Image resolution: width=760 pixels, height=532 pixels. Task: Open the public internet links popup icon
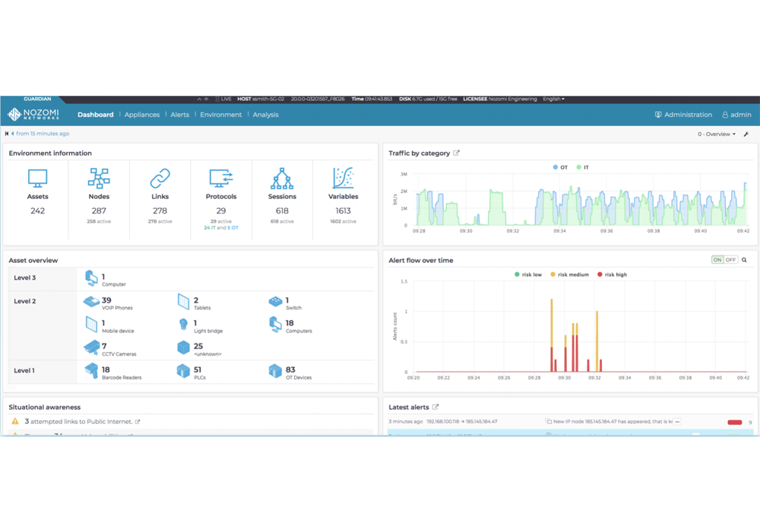pyautogui.click(x=138, y=422)
